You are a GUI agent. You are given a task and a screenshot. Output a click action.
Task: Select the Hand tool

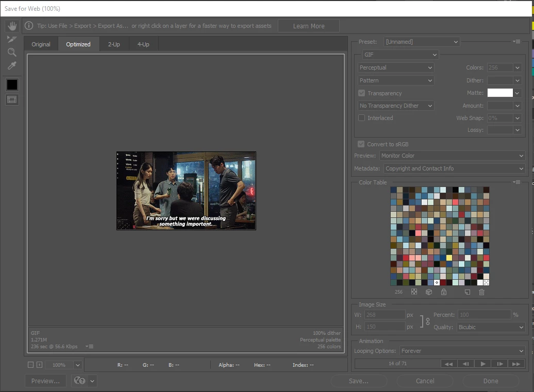(x=12, y=26)
